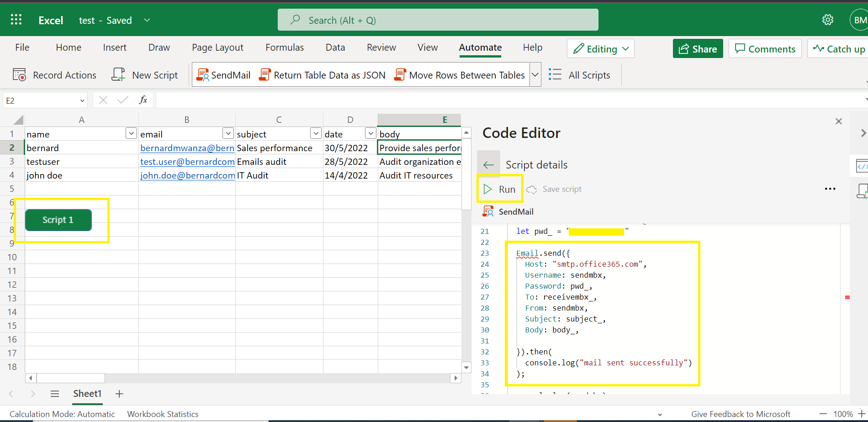The width and height of the screenshot is (868, 422).
Task: Select the Sheet1 tab
Action: click(x=87, y=393)
